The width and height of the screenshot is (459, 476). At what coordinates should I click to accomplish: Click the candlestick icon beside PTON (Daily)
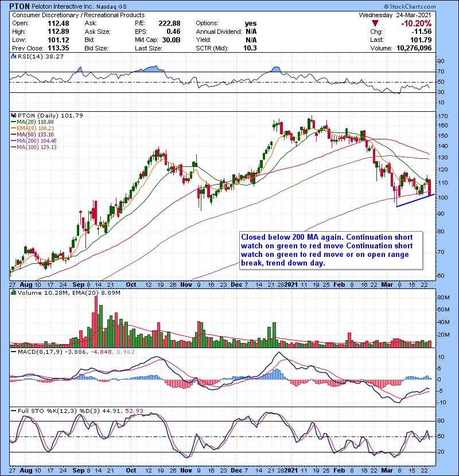coord(13,115)
